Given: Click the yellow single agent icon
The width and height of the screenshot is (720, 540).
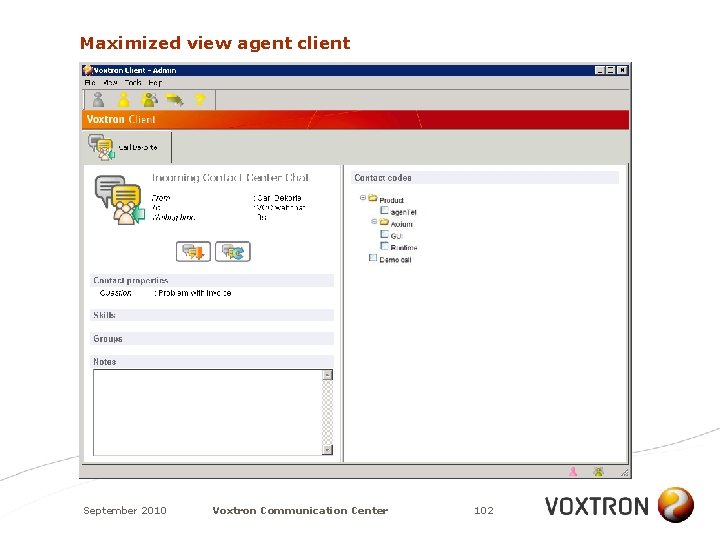Looking at the screenshot, I should coord(124,100).
